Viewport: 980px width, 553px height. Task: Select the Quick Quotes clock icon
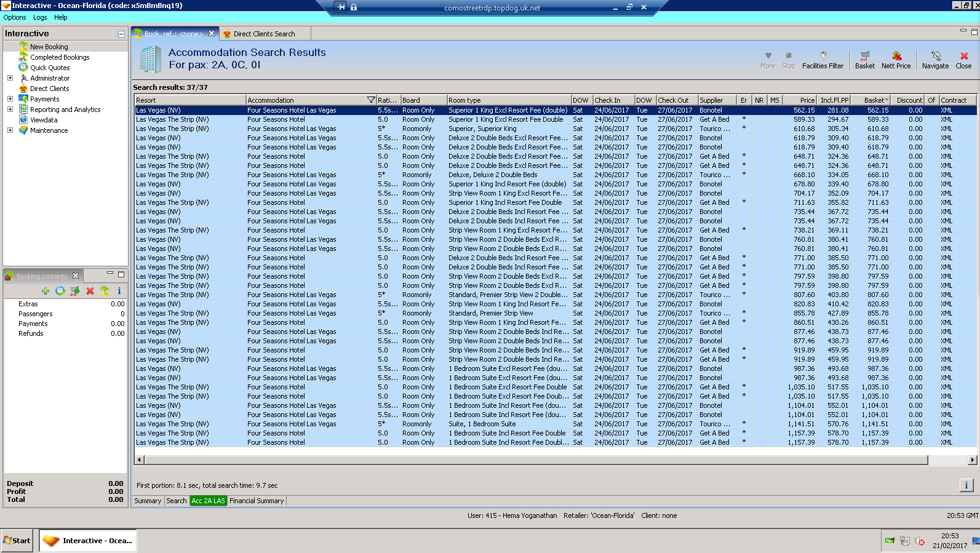pos(23,68)
